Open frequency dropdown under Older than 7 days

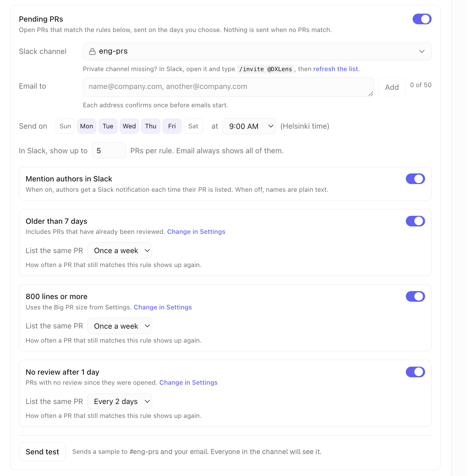(x=120, y=251)
